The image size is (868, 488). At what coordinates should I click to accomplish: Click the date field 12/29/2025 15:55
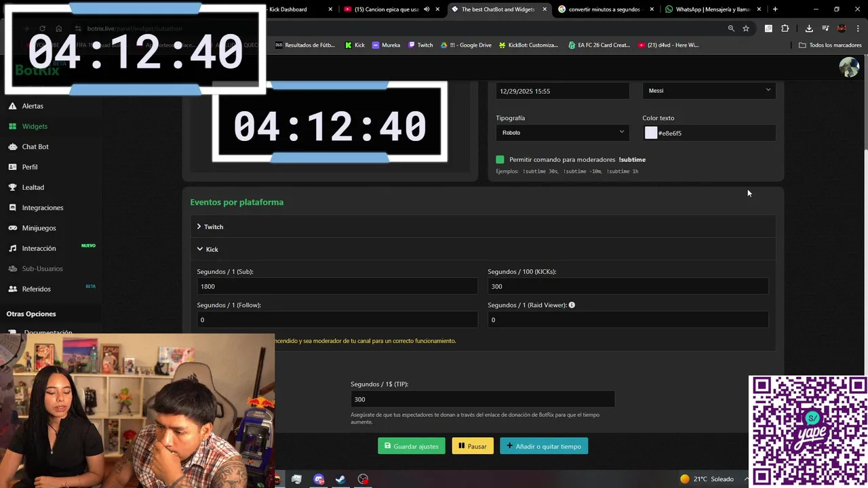(x=562, y=91)
